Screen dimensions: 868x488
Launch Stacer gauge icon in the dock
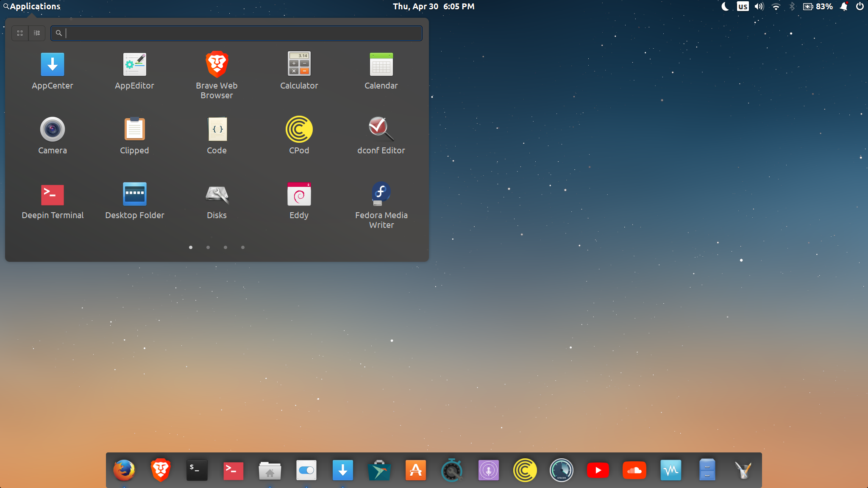tap(562, 470)
